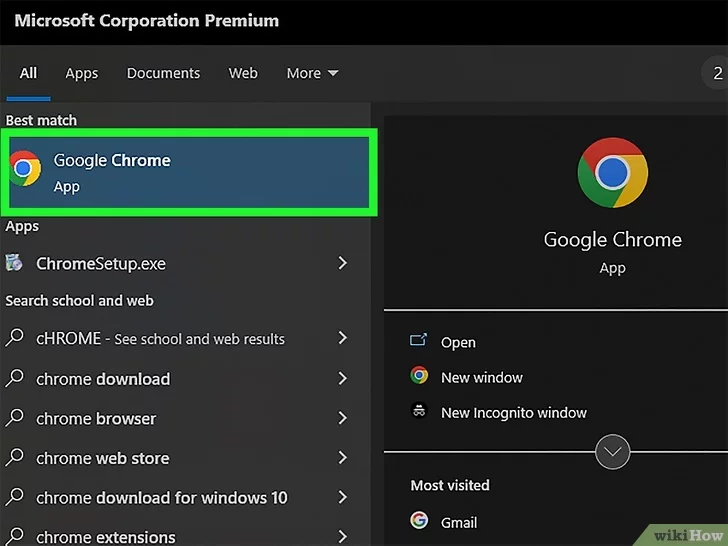The width and height of the screenshot is (728, 546).
Task: Open the More filter dropdown
Action: pyautogui.click(x=312, y=73)
